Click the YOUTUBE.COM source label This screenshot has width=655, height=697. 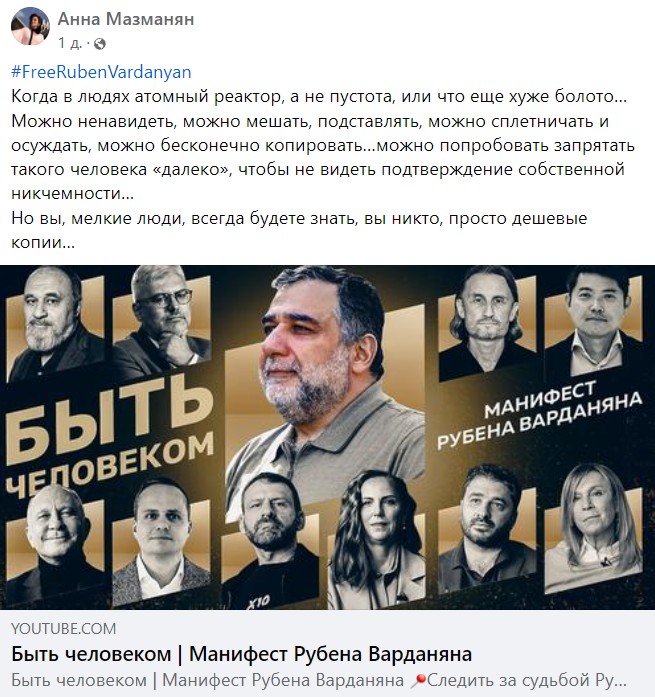tap(64, 629)
